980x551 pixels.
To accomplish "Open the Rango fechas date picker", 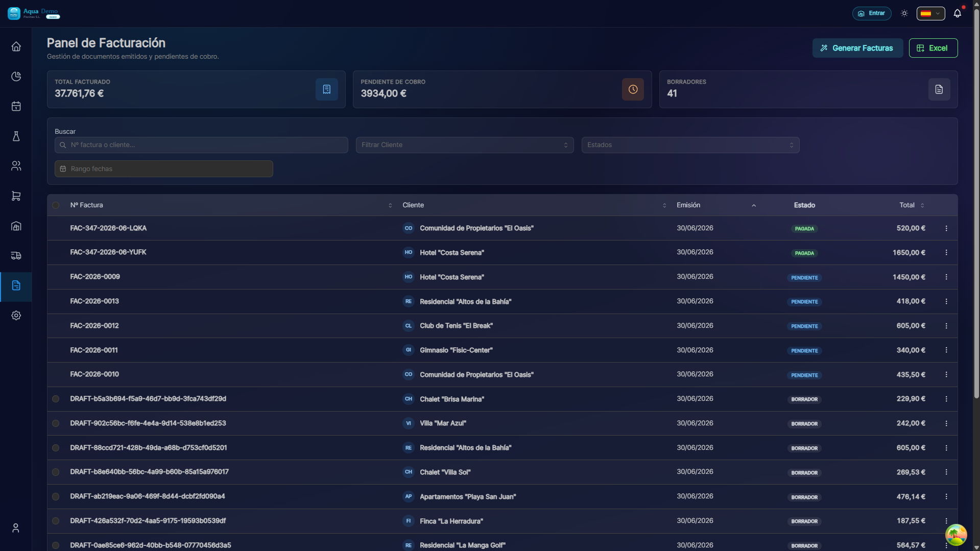I will point(164,169).
